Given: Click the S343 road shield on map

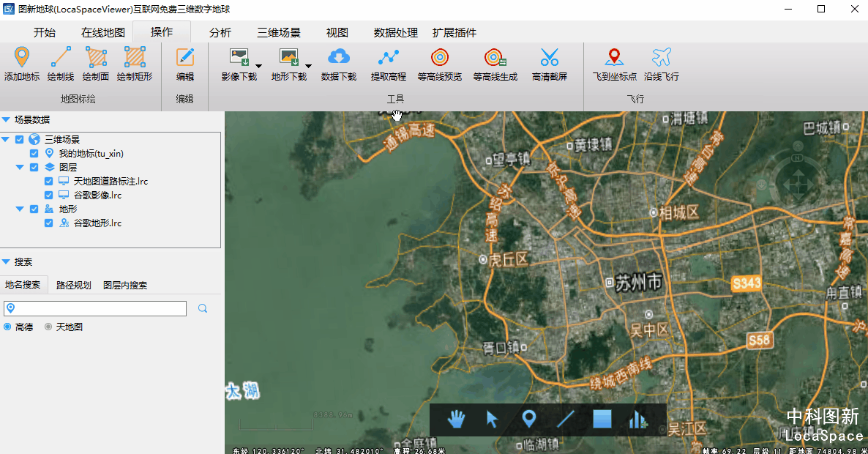Looking at the screenshot, I should coord(747,283).
